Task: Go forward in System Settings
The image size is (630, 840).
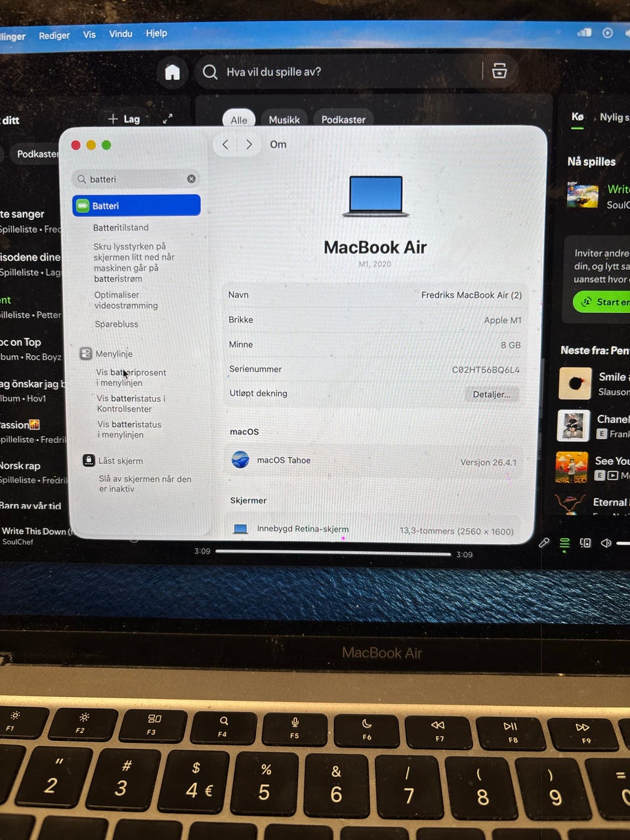Action: 249,144
